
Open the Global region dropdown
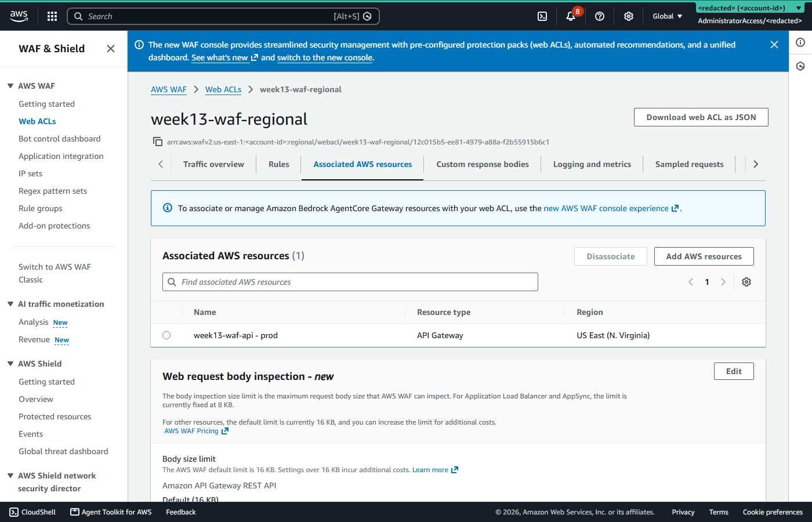pyautogui.click(x=668, y=16)
